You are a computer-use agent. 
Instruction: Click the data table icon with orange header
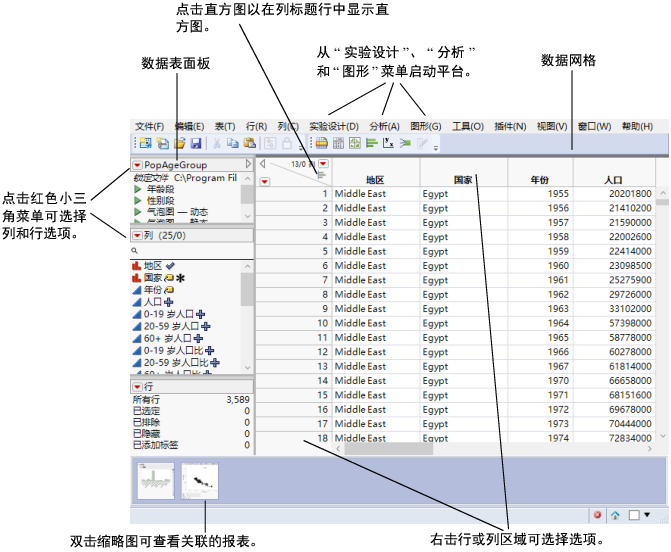click(x=322, y=143)
